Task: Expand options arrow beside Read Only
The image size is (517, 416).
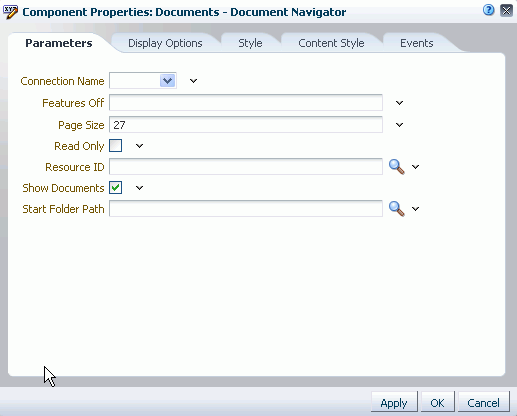Action: point(139,146)
